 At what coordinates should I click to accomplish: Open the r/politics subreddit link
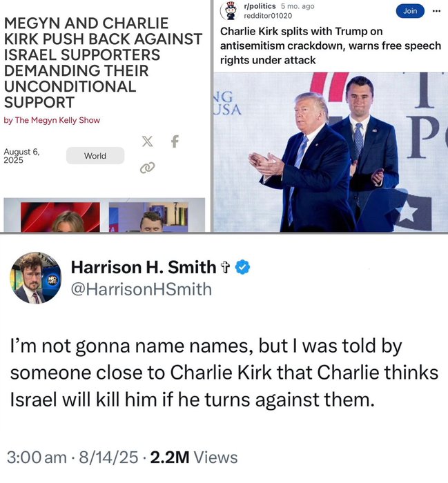[260, 6]
